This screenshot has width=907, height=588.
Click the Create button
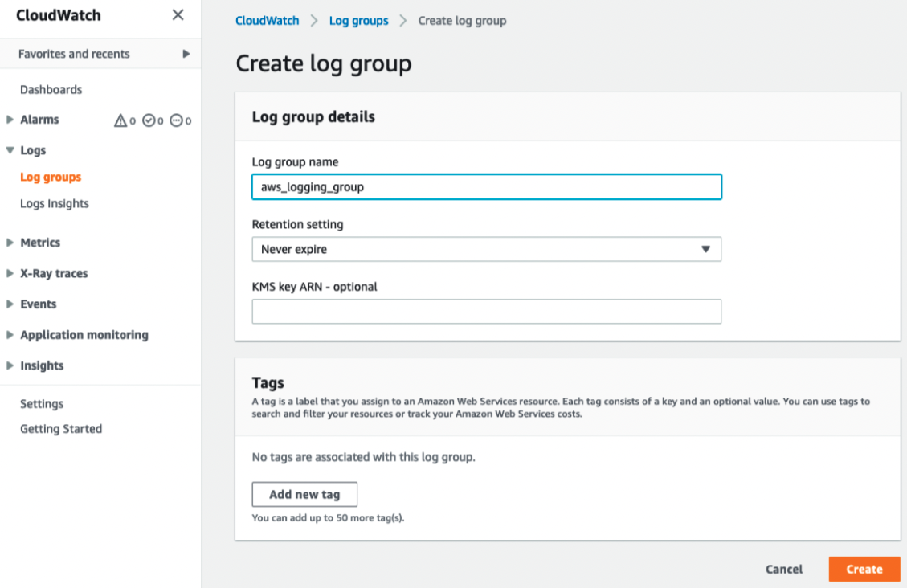[x=864, y=569]
